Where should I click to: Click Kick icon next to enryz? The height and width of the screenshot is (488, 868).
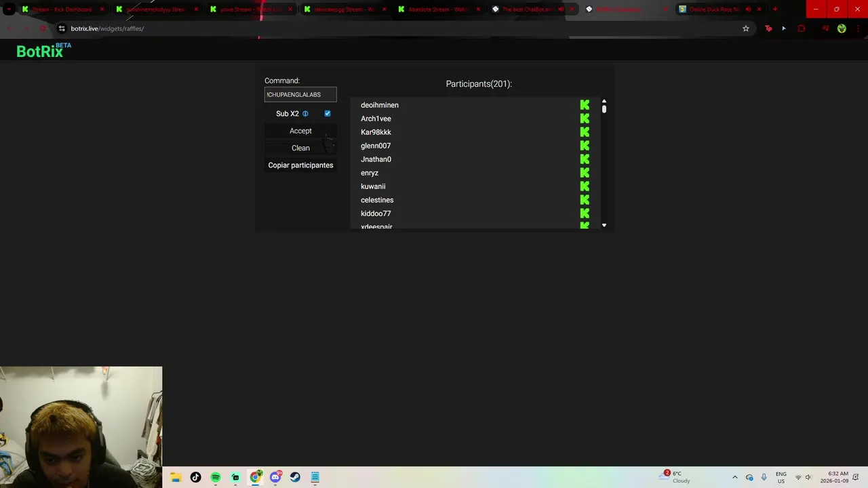[x=585, y=173]
